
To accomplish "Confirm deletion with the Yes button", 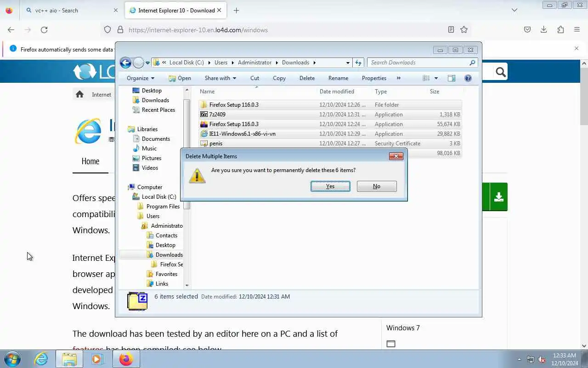I will point(330,186).
